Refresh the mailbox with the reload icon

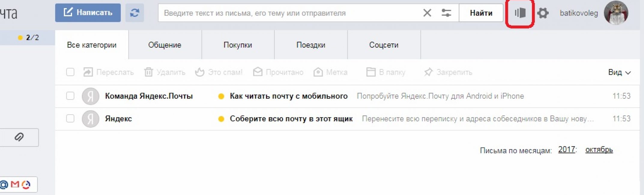pyautogui.click(x=135, y=13)
